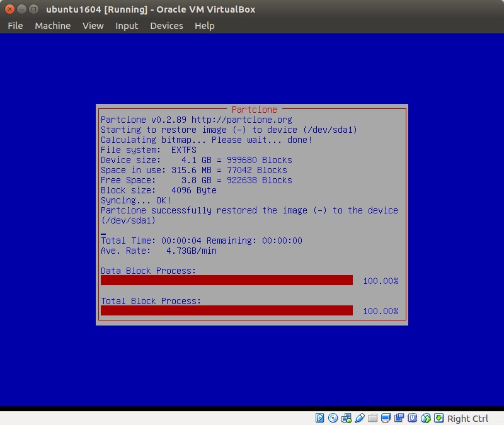Open the File menu
504x425 pixels.
15,26
